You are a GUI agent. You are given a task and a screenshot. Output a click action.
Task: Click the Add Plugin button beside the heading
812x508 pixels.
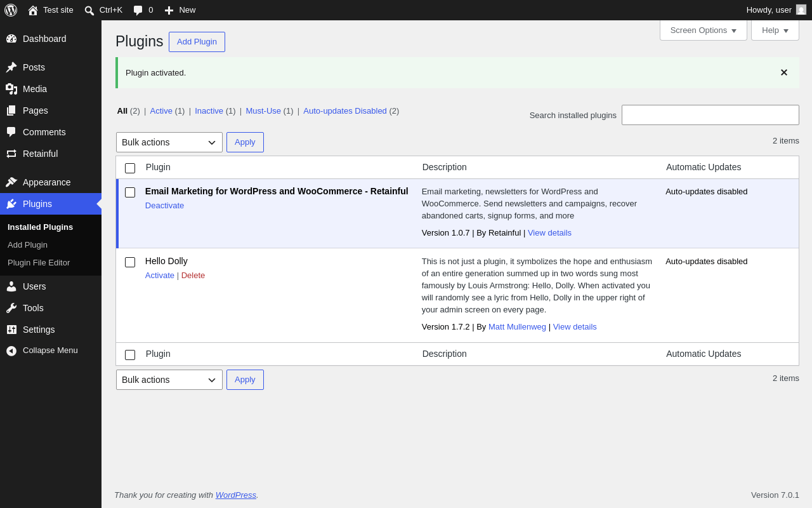point(197,42)
